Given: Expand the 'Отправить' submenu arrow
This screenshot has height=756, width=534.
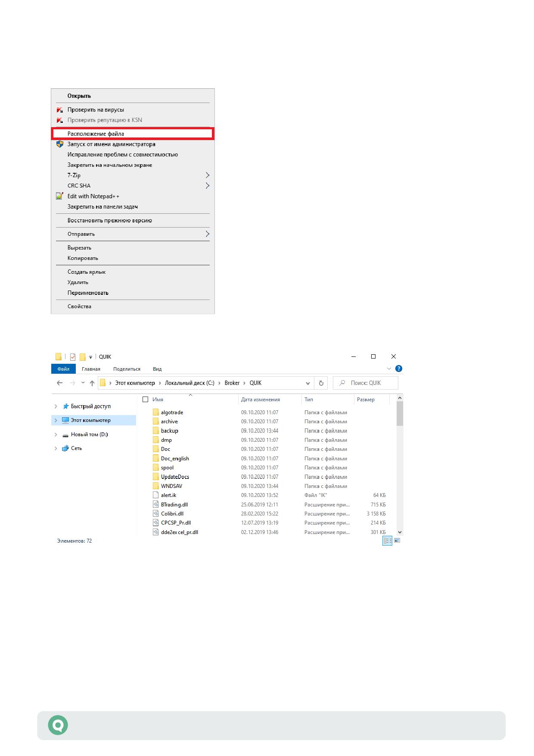Looking at the screenshot, I should point(208,234).
